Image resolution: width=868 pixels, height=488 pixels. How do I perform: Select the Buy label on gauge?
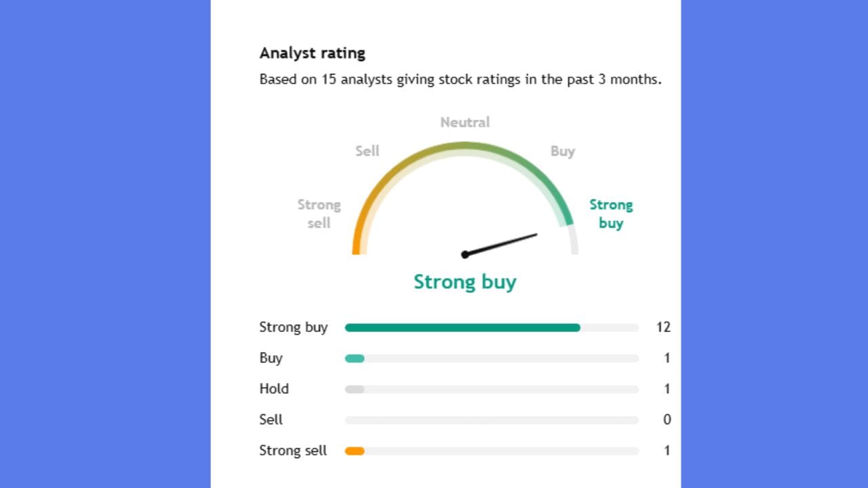click(562, 151)
